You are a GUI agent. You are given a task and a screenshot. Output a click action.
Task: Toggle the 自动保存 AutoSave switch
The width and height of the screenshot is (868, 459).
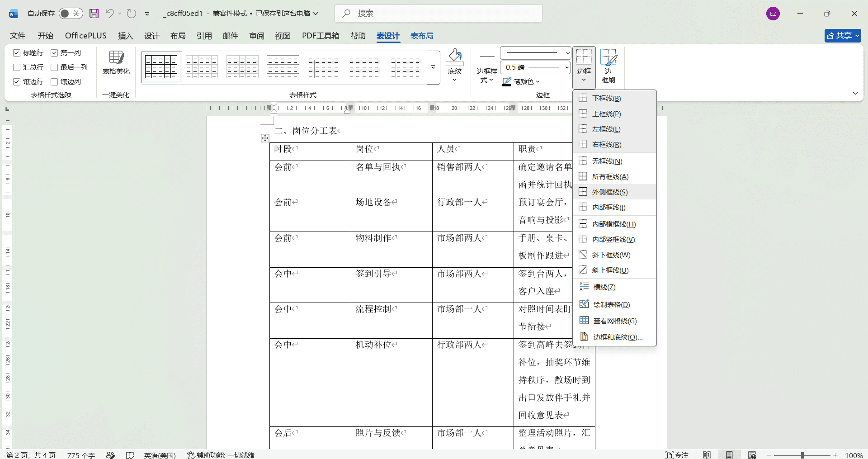coord(71,14)
